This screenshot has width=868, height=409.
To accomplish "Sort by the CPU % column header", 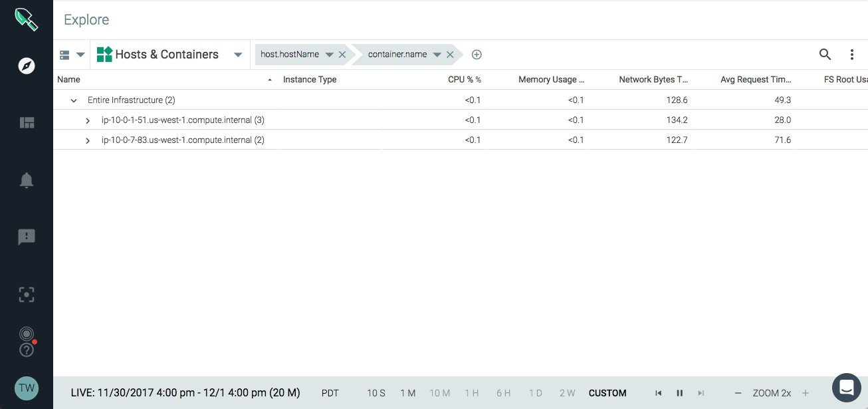I will (465, 80).
